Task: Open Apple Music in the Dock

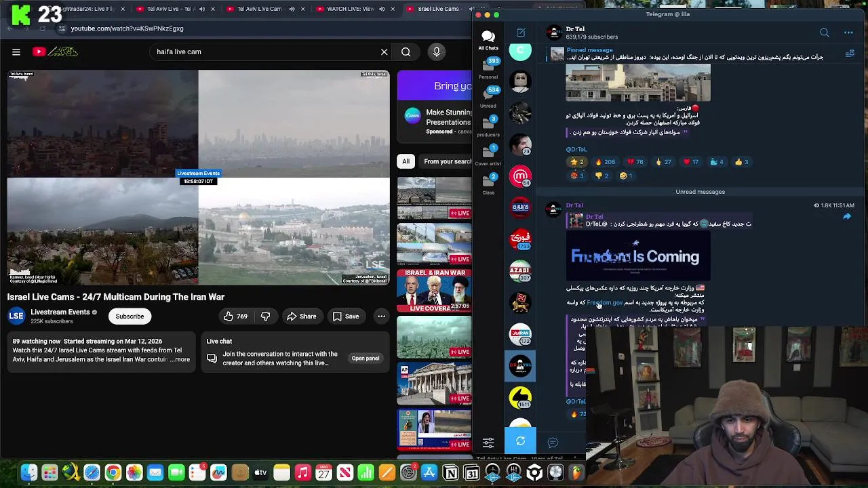Action: click(303, 472)
